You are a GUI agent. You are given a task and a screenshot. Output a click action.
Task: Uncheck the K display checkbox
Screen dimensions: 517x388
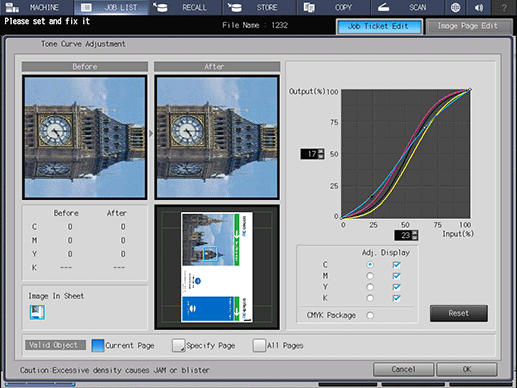pyautogui.click(x=396, y=298)
